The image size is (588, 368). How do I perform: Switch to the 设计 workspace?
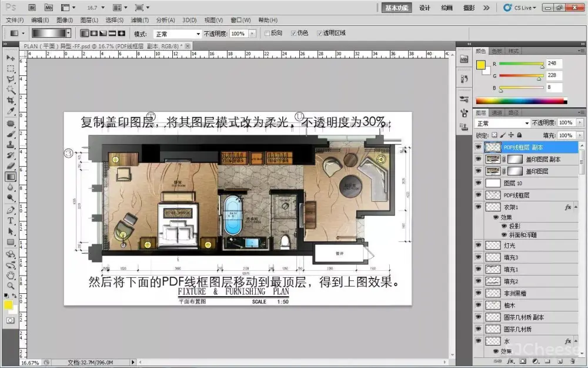(425, 8)
